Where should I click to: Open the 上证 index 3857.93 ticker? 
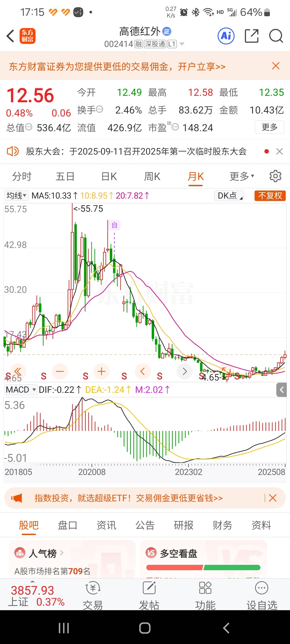pos(37,596)
